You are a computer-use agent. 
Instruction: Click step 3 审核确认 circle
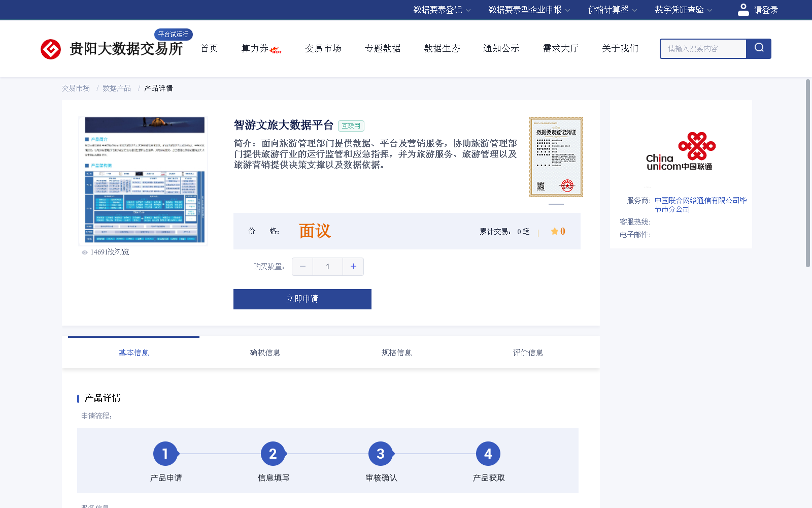(x=381, y=454)
